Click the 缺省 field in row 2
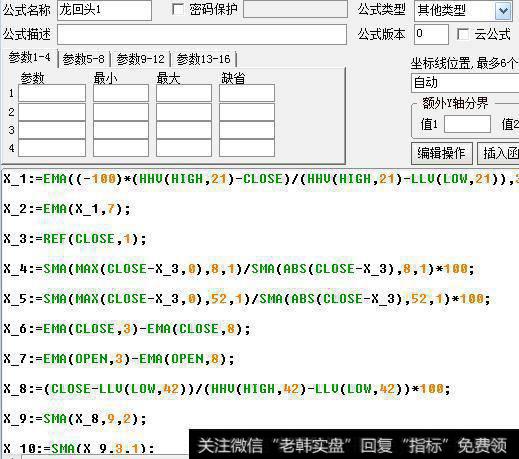519x459 pixels. (x=247, y=112)
